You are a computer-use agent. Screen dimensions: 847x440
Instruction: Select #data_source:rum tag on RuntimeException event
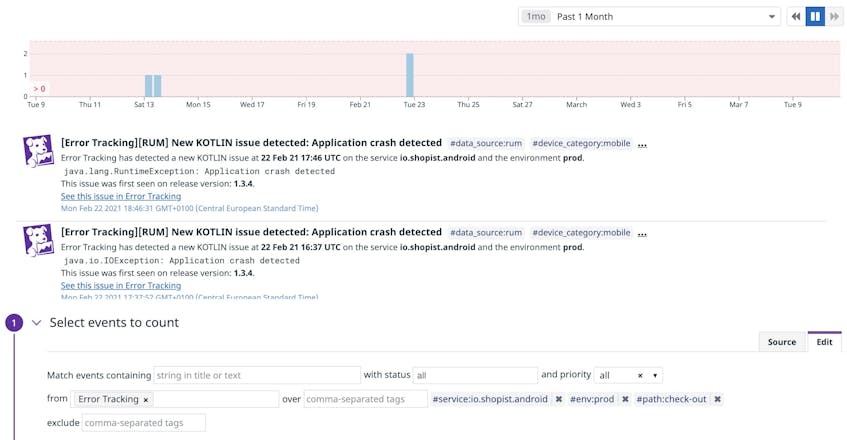[486, 143]
